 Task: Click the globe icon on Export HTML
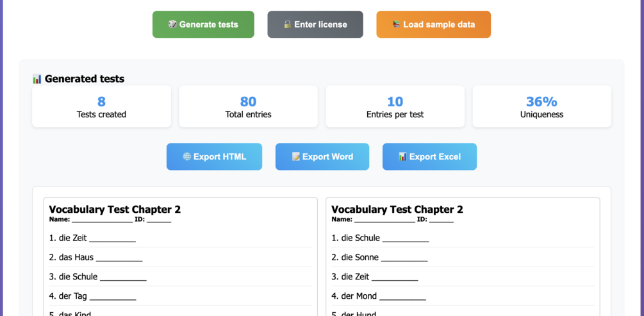[187, 156]
